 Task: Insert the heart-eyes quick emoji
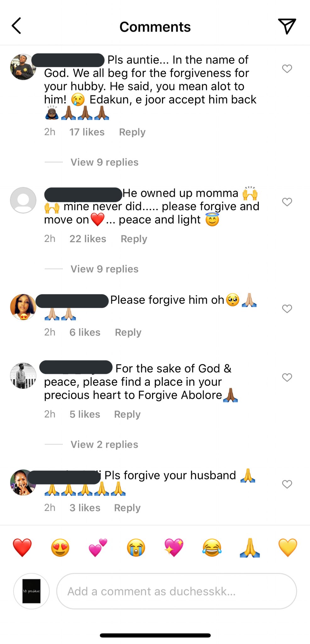click(x=60, y=547)
